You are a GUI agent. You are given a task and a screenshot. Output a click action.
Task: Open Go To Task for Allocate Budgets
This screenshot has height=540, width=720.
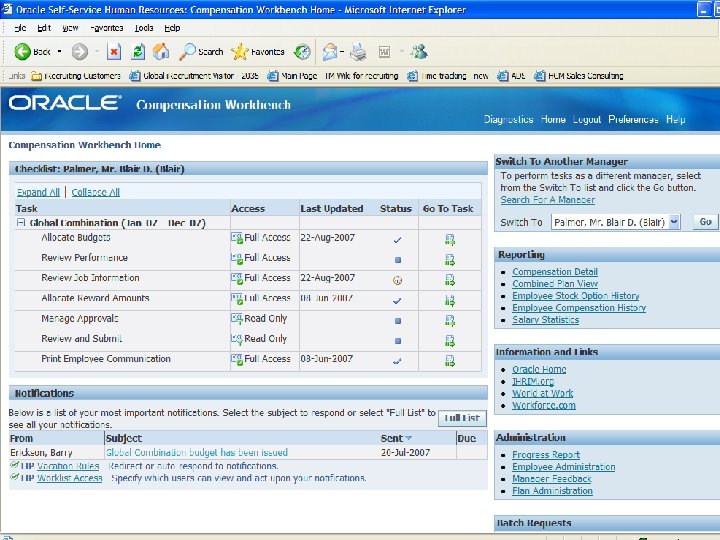point(450,239)
